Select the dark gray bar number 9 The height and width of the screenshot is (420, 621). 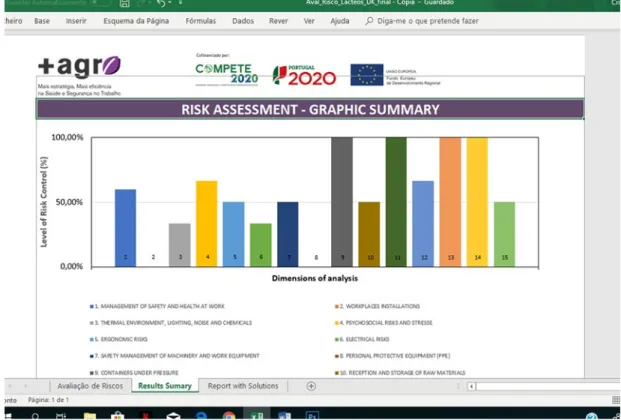point(342,202)
